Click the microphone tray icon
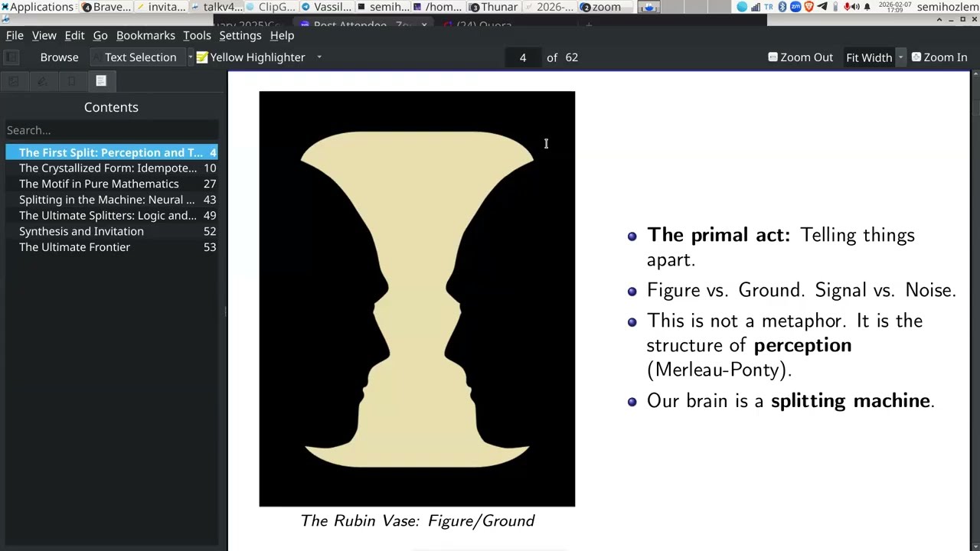Screen dimensions: 980x551 (x=846, y=7)
